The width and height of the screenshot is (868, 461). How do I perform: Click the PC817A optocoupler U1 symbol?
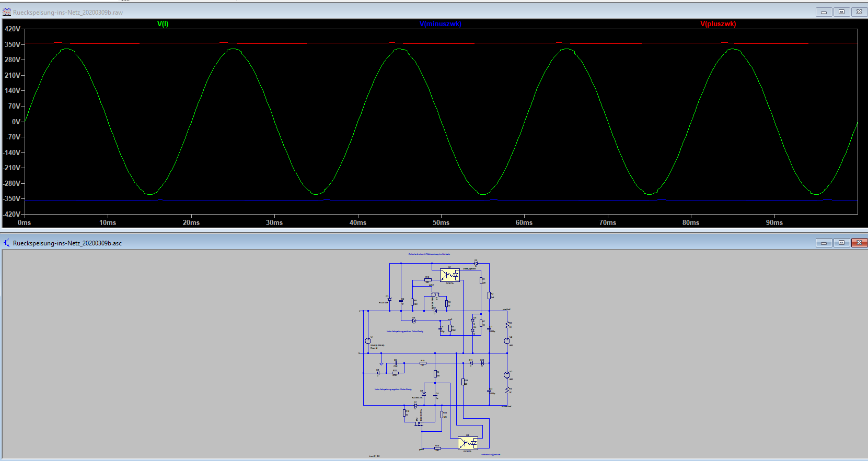[450, 275]
